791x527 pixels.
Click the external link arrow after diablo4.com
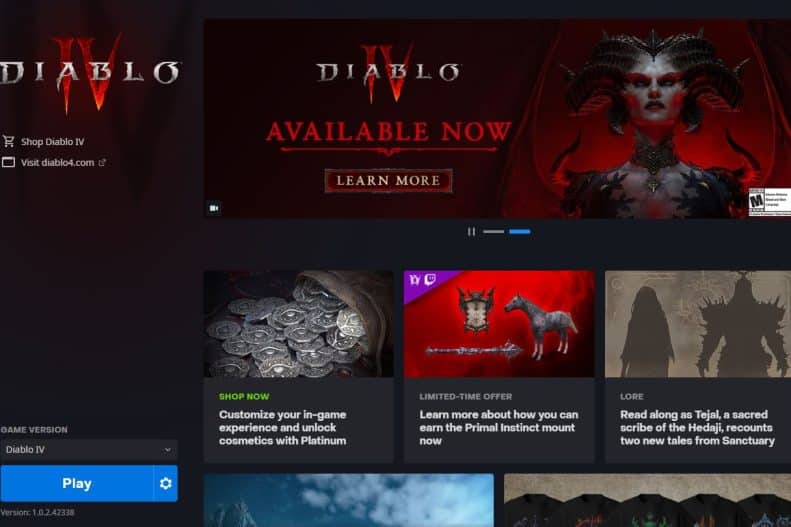pos(102,162)
